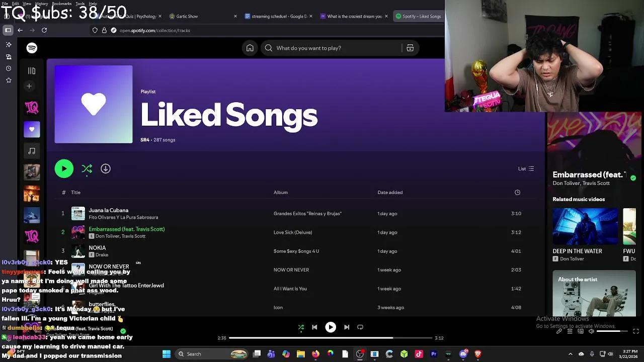
Task: Toggle shuffle for Liked Songs playlist
Action: click(87, 169)
